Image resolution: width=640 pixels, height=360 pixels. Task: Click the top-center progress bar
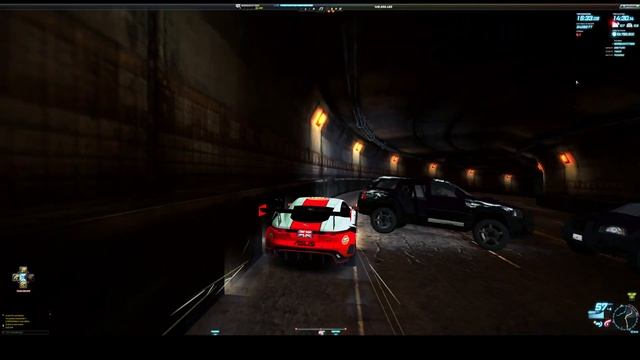pos(297,6)
